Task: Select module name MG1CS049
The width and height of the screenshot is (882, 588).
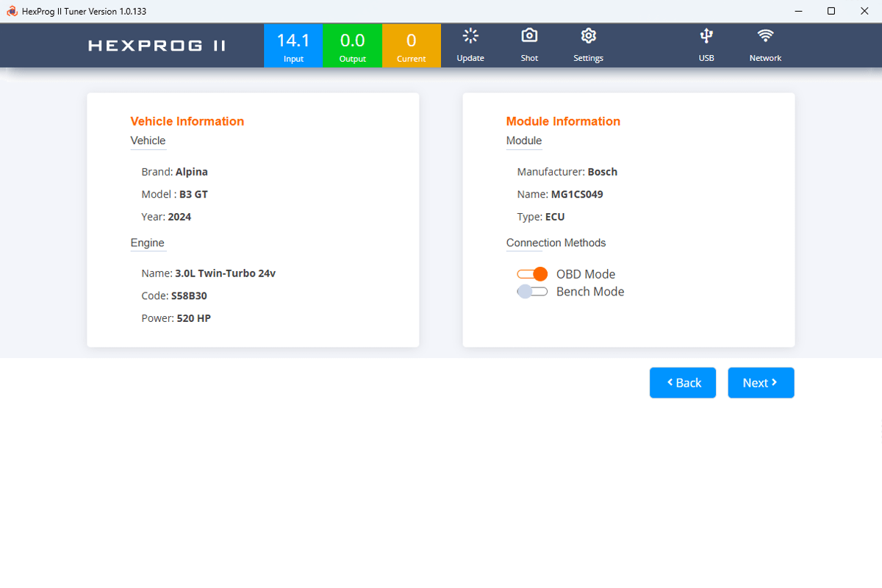Action: (x=577, y=195)
